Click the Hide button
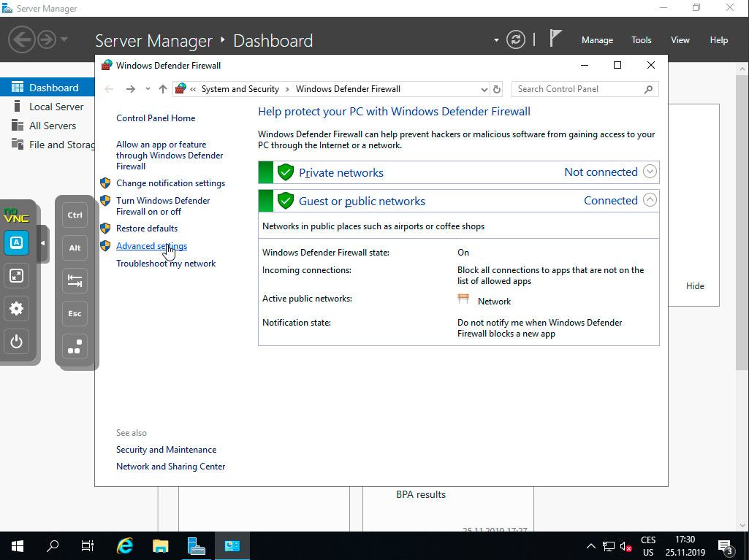The width and height of the screenshot is (749, 560). click(x=694, y=285)
